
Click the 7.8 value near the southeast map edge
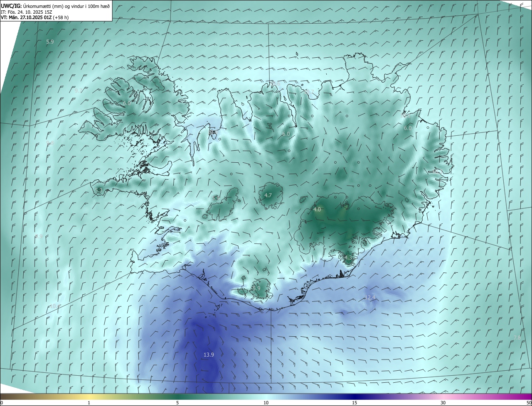click(517, 338)
